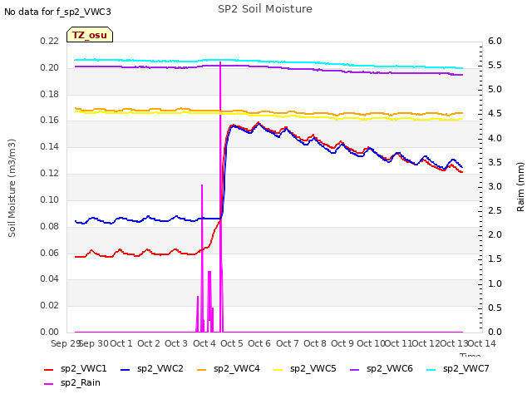The width and height of the screenshot is (532, 399).
Task: Click the orange sp2_VWC4 legend swatch
Action: click(x=202, y=370)
